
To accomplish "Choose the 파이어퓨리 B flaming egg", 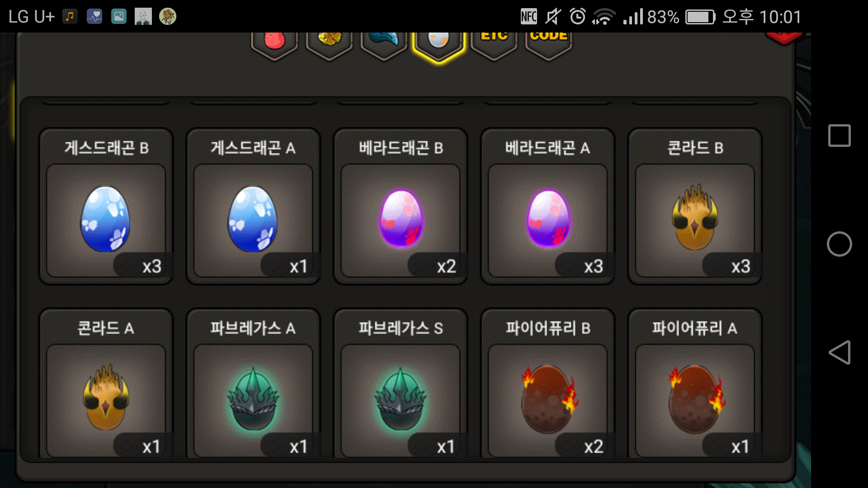I will click(x=547, y=384).
